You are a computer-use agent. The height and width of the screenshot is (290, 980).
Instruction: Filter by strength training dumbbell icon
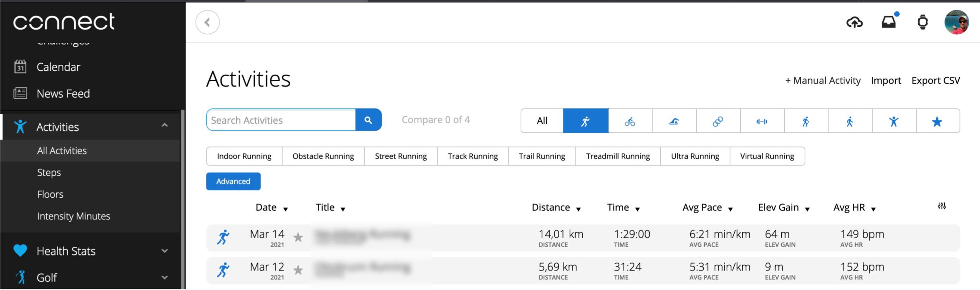click(x=761, y=121)
